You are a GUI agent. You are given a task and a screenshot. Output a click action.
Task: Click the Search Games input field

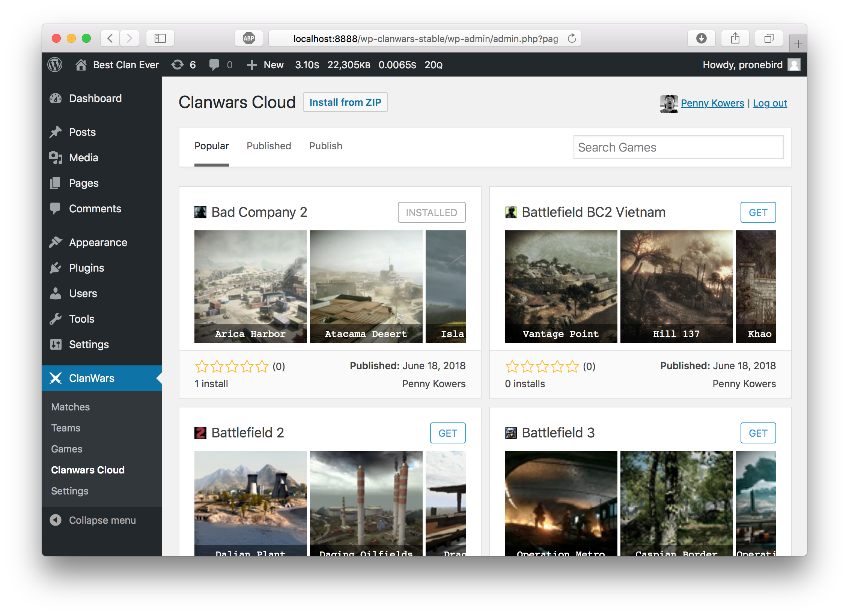(x=678, y=147)
